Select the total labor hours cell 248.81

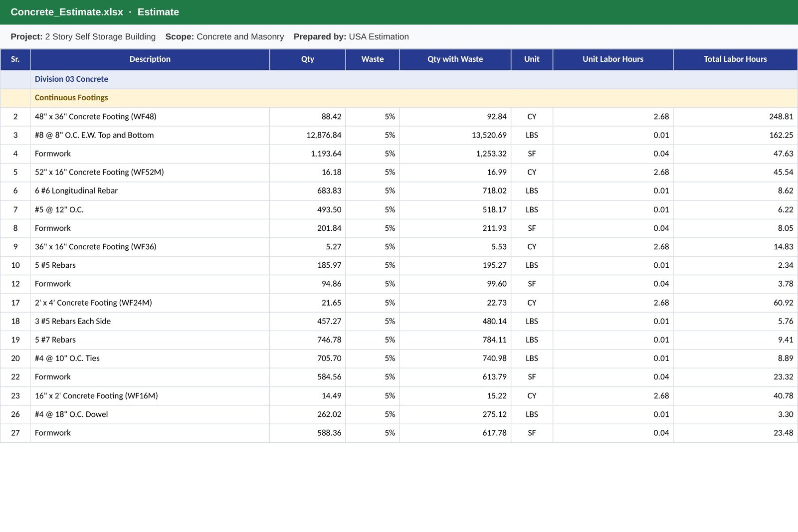coord(735,117)
